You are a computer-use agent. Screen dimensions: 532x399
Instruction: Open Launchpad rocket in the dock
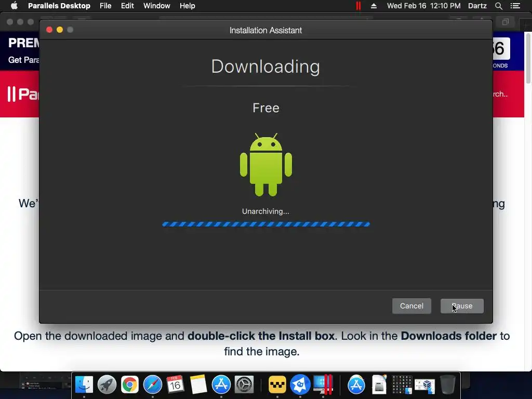(107, 385)
